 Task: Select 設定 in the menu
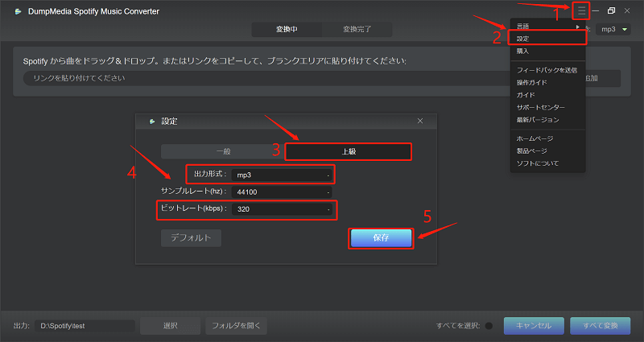tap(548, 39)
